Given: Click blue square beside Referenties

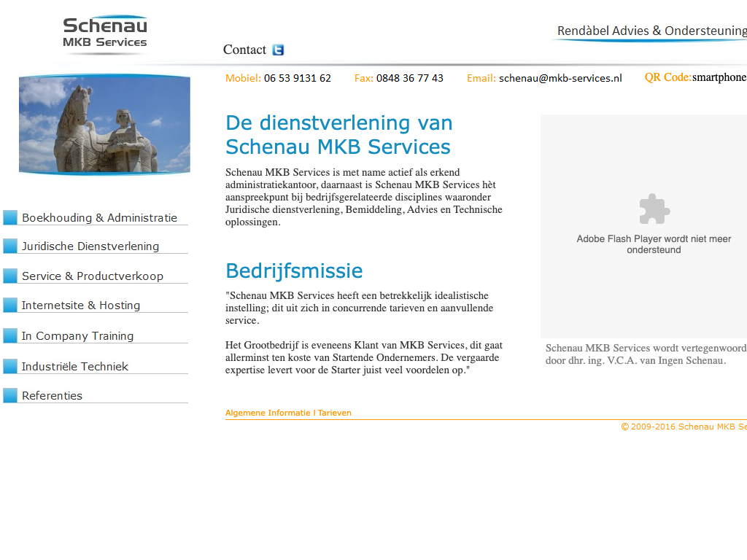Looking at the screenshot, I should point(10,395).
